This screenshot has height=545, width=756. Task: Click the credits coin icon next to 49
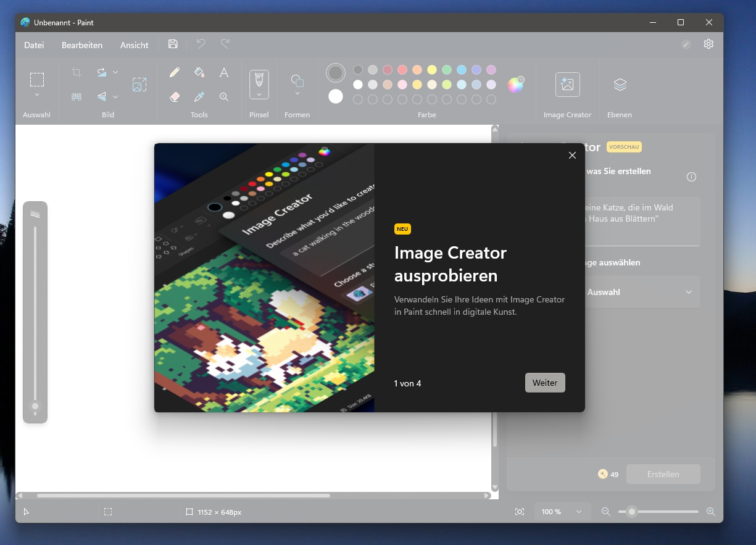[x=603, y=474]
